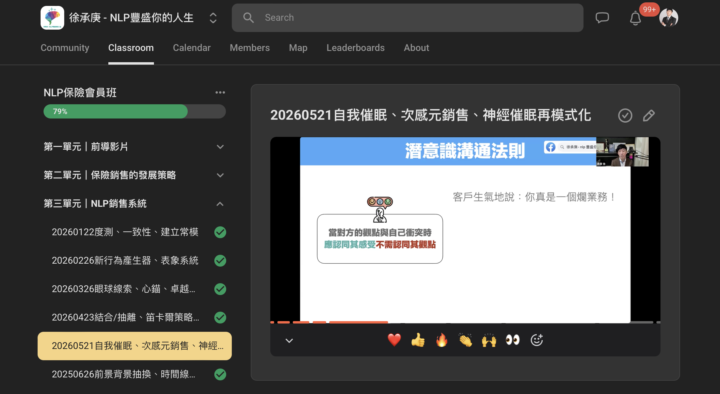React with the thumbs up emoji
720x394 pixels.
point(418,340)
